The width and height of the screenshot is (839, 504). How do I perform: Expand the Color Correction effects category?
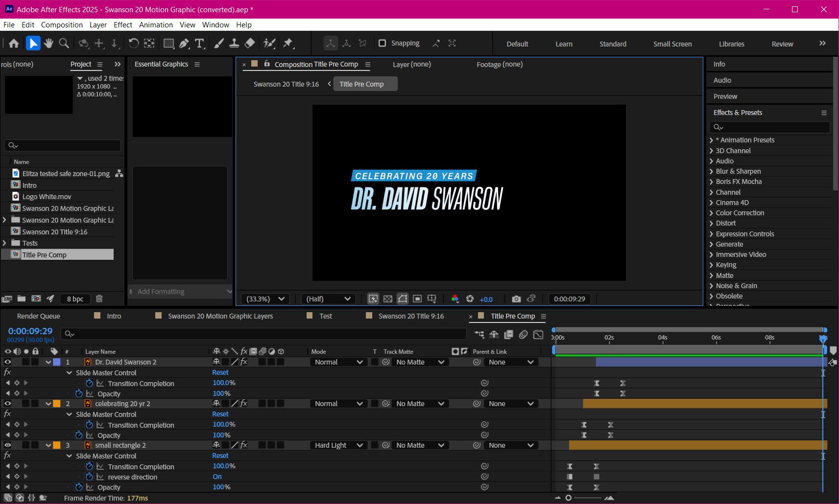711,213
